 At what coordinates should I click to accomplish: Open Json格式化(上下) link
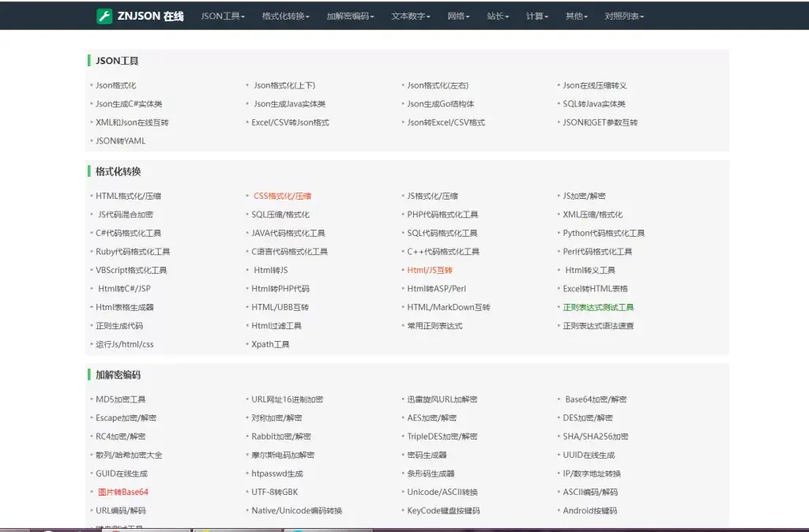[x=284, y=85]
